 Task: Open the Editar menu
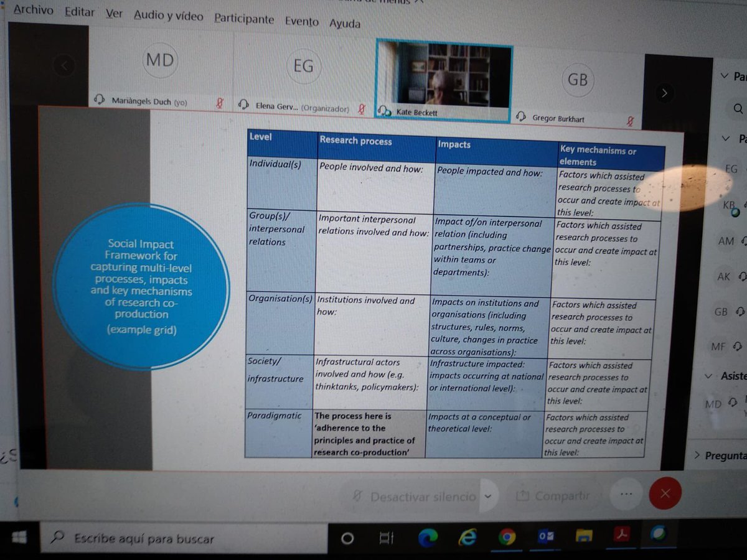(x=79, y=12)
